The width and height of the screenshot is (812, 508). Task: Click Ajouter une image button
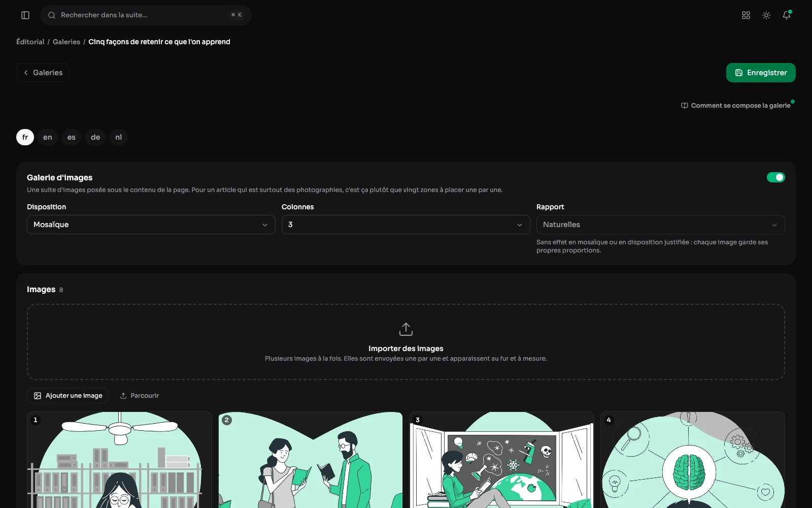(68, 396)
